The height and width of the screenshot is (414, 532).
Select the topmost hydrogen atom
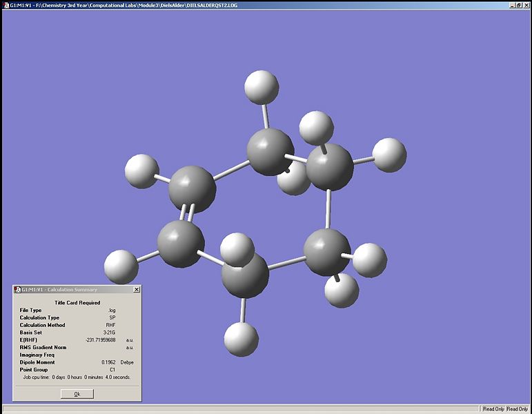(262, 87)
